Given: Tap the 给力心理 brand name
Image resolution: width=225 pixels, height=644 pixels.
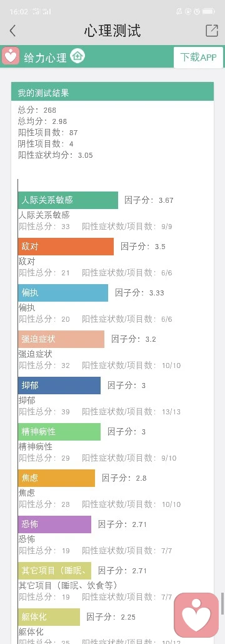Looking at the screenshot, I should 45,58.
